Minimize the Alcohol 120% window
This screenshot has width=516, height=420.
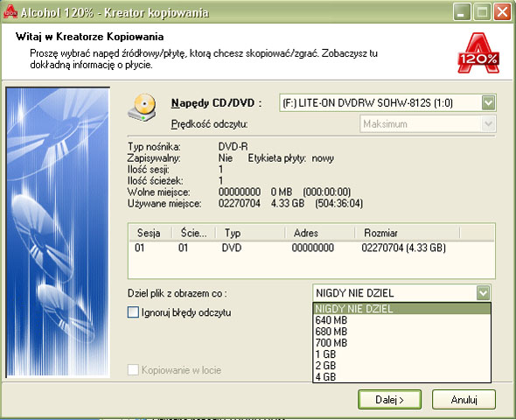[x=462, y=12]
